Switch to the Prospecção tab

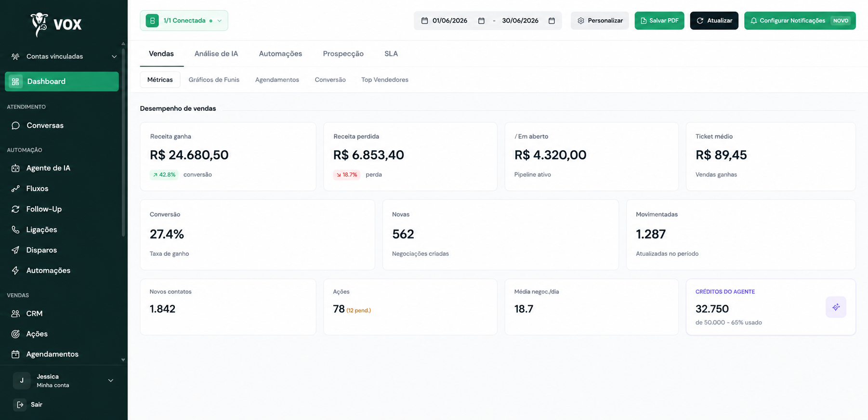343,54
